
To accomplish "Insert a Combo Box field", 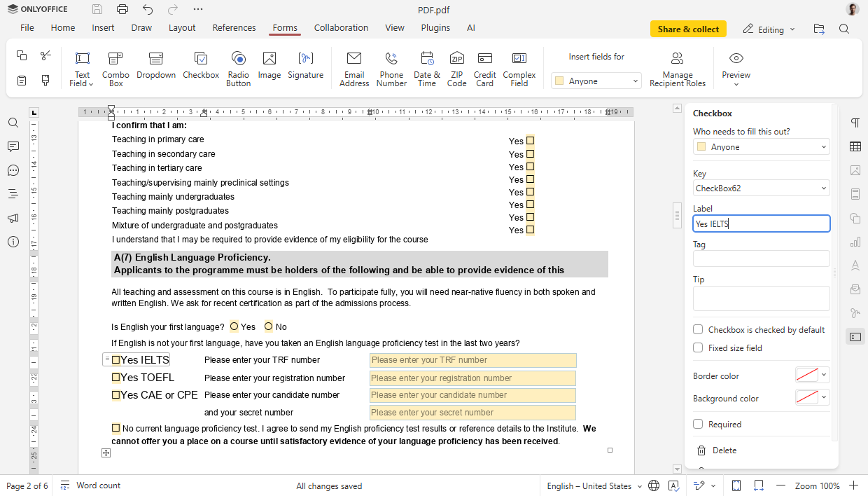I will [x=115, y=67].
